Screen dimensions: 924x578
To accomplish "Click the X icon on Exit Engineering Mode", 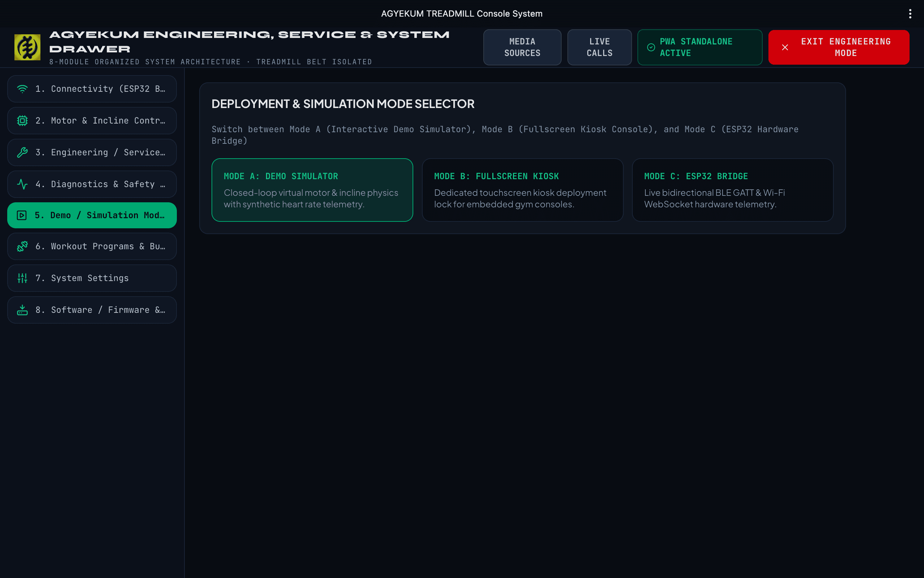I will 785,47.
